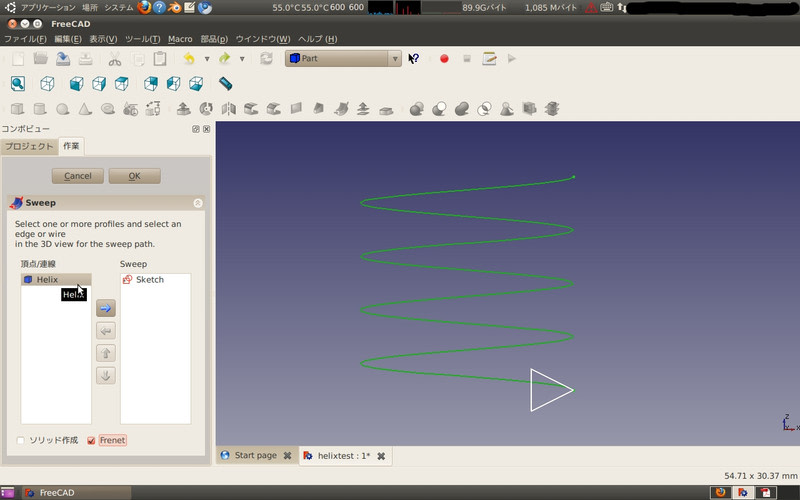Close the helixtest tab
This screenshot has width=800, height=500.
pos(381,456)
